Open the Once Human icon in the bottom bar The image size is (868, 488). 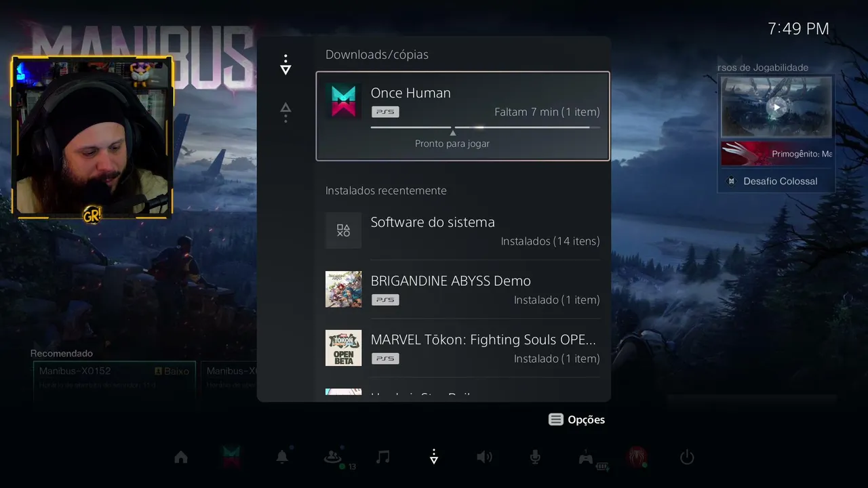click(231, 457)
